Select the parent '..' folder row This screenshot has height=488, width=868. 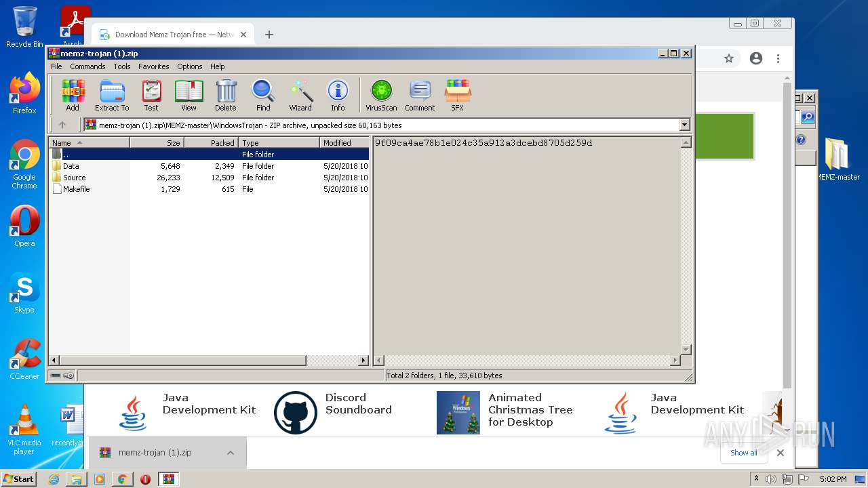(x=209, y=155)
